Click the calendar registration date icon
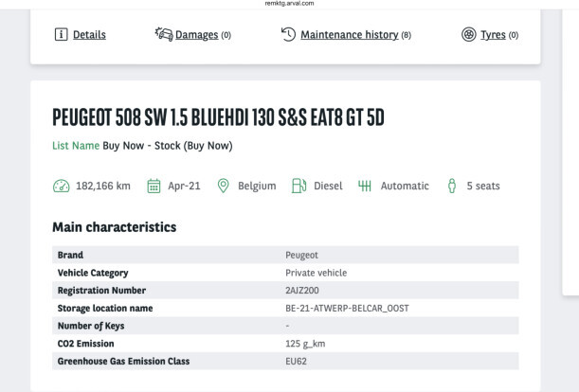 click(x=154, y=186)
